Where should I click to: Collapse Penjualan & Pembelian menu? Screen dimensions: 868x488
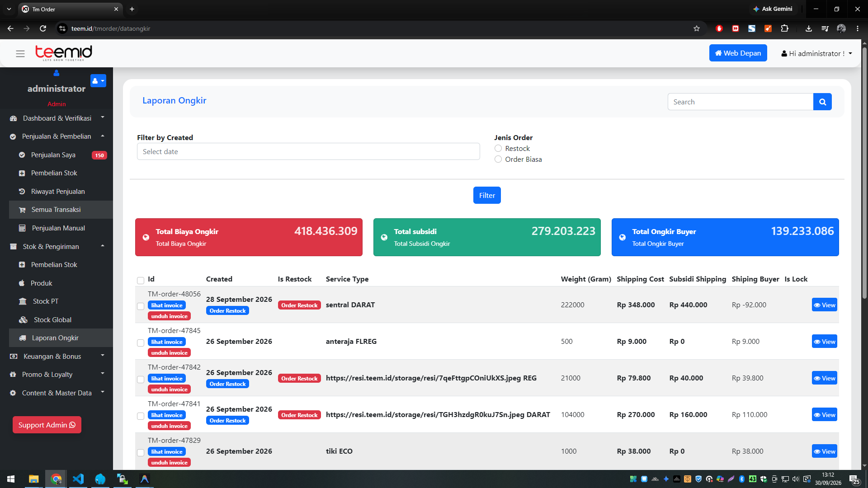57,136
